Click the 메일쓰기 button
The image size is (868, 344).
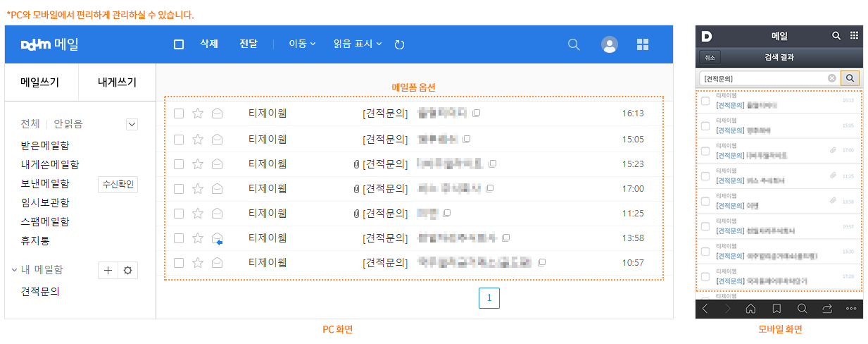(x=40, y=82)
